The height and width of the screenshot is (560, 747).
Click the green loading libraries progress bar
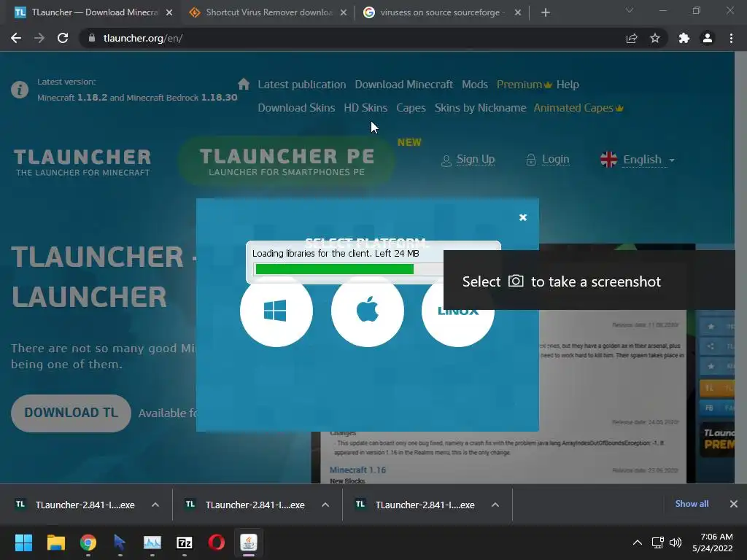[x=334, y=269]
